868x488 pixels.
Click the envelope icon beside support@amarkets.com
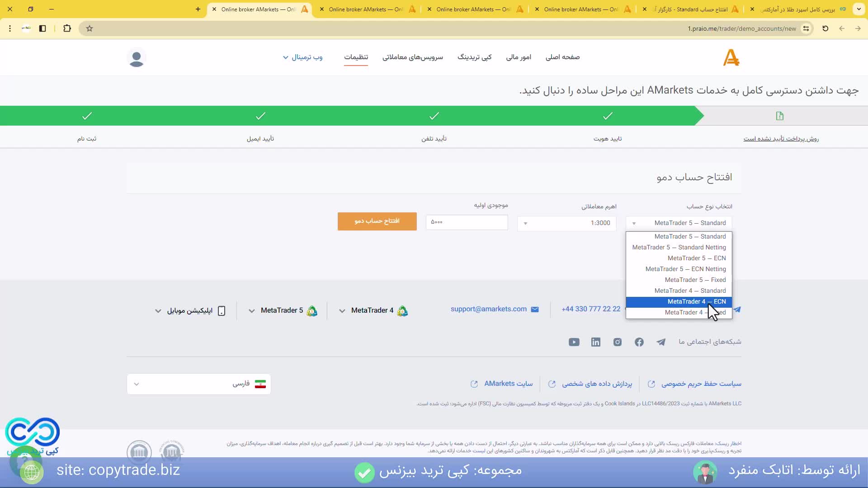coord(535,309)
